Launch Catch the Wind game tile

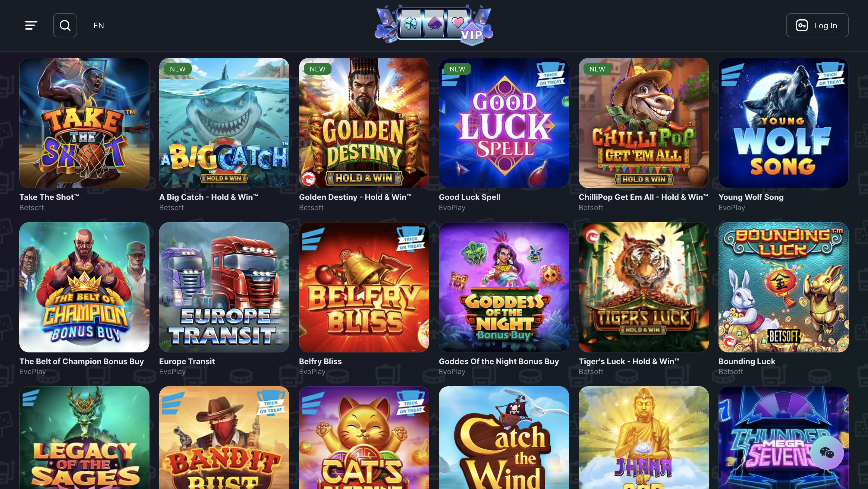(x=504, y=437)
